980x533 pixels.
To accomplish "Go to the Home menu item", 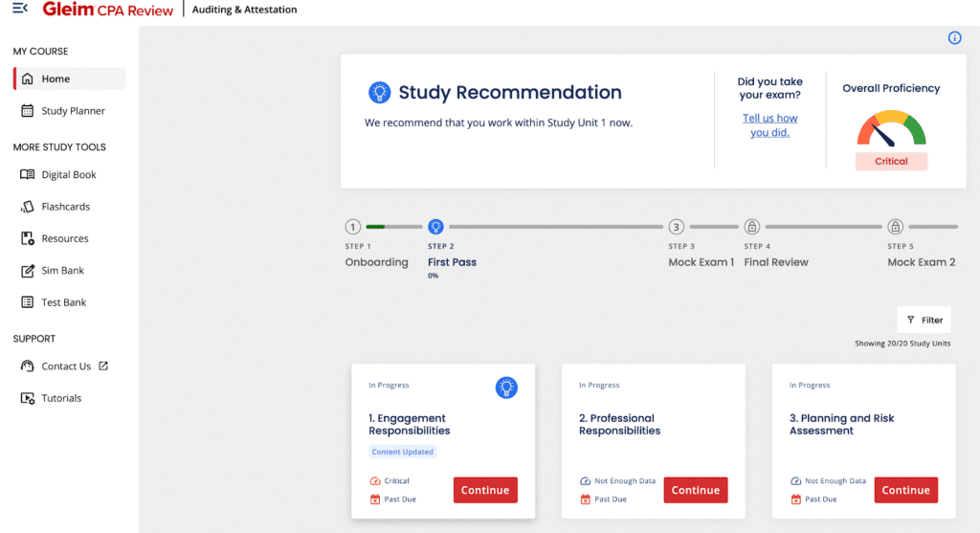I will pyautogui.click(x=56, y=79).
